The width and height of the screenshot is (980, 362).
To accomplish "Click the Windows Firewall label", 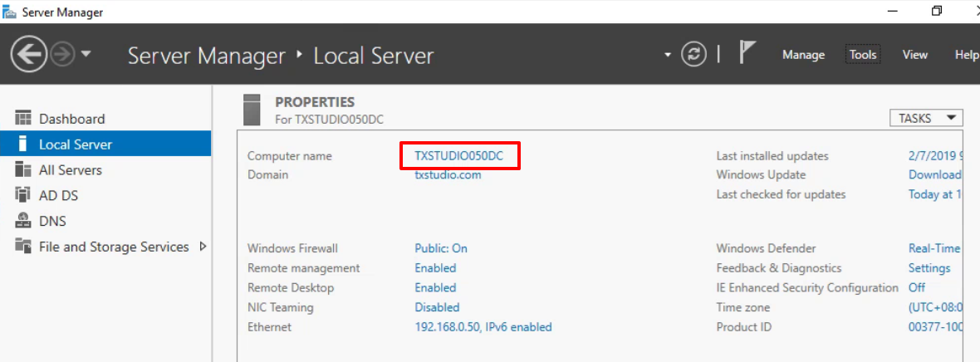I will pos(292,248).
